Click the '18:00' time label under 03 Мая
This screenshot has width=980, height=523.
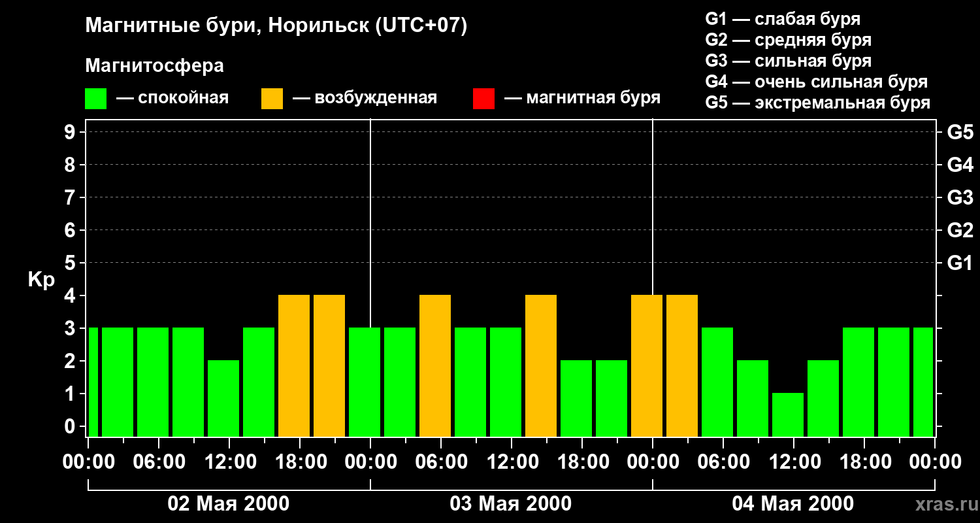[x=582, y=462]
